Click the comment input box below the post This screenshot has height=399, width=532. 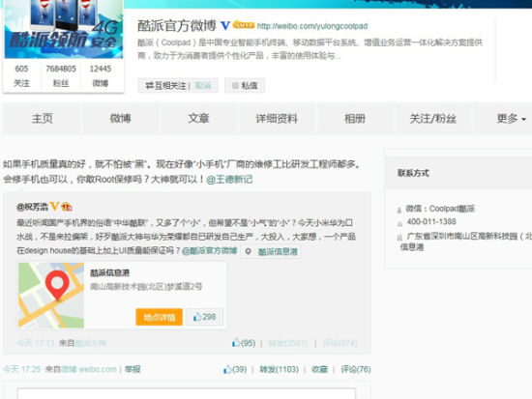(x=187, y=393)
